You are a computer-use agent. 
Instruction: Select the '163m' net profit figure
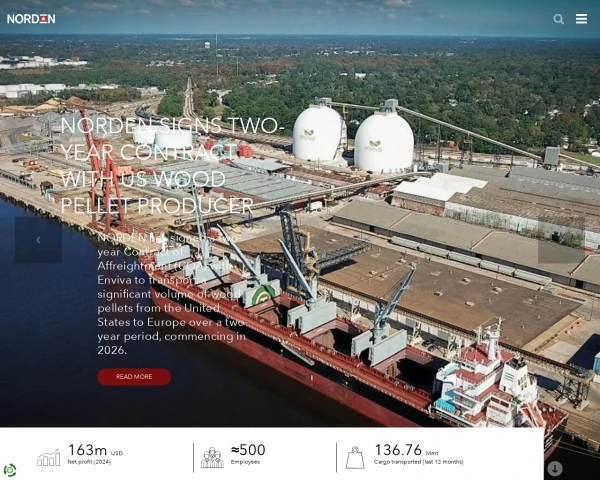coord(88,450)
